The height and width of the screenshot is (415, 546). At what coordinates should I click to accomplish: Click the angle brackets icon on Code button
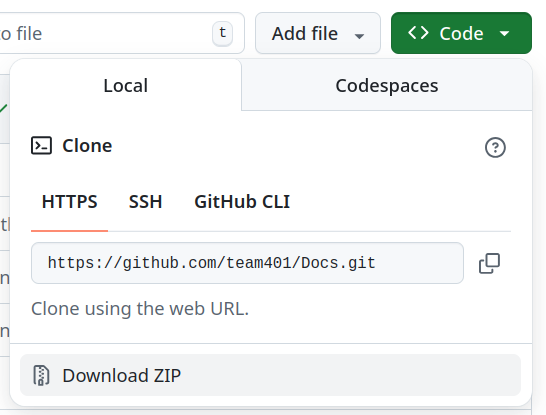click(418, 33)
